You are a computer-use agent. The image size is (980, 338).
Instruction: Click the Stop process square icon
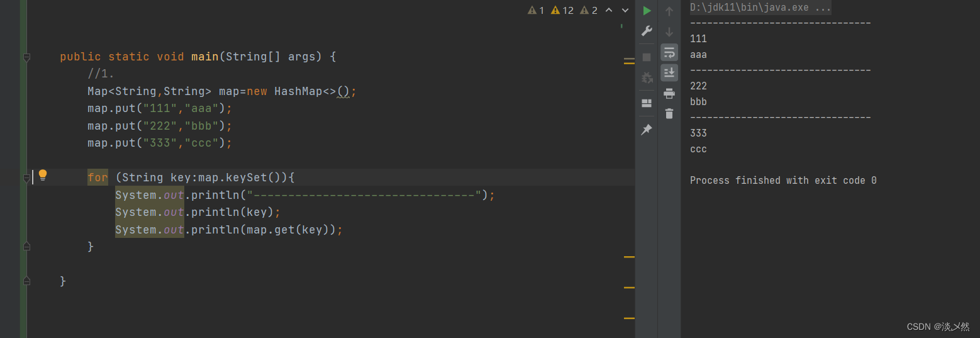[647, 57]
